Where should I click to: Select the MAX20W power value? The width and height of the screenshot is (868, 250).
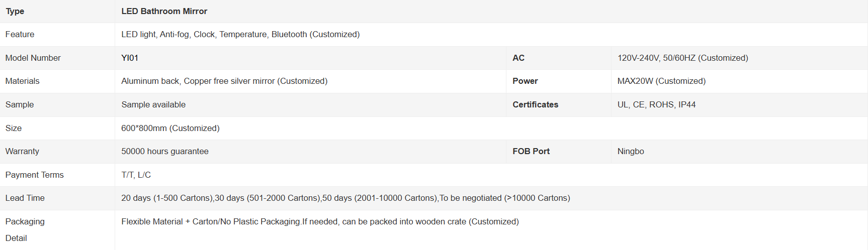[661, 81]
